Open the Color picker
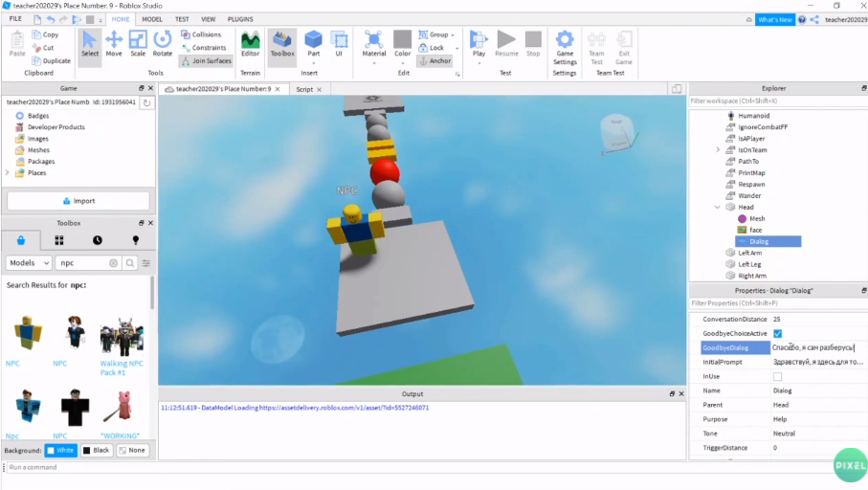The image size is (868, 490). 403,45
